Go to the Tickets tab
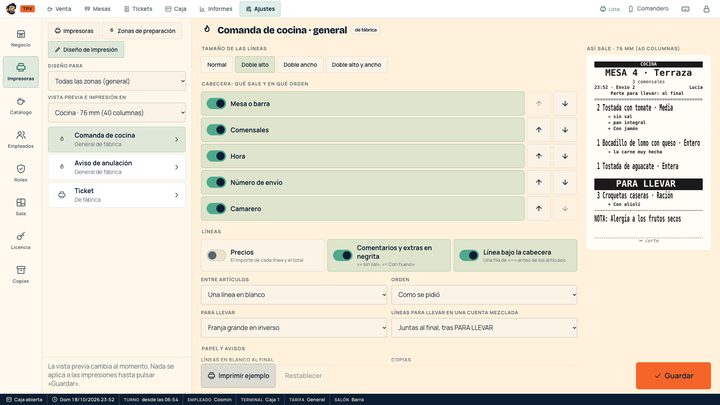This screenshot has width=720, height=405. coord(138,9)
